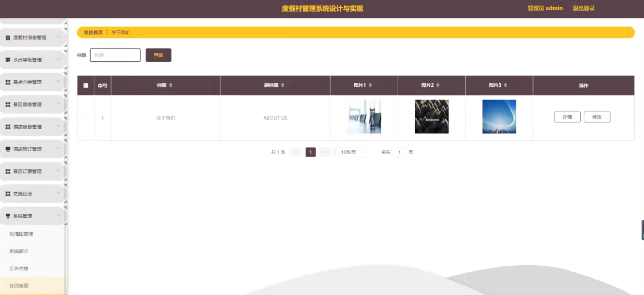Open the 图片2 dark geometric thumbnail

pos(432,117)
